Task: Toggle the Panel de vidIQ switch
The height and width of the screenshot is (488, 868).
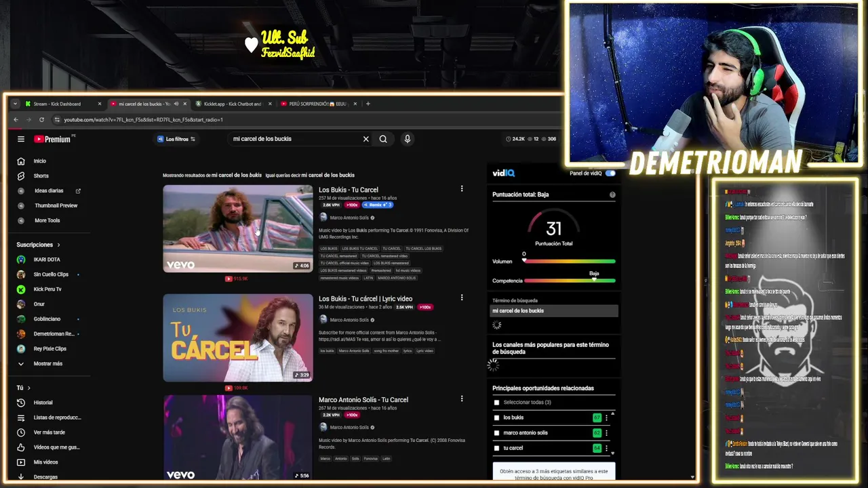Action: click(610, 174)
